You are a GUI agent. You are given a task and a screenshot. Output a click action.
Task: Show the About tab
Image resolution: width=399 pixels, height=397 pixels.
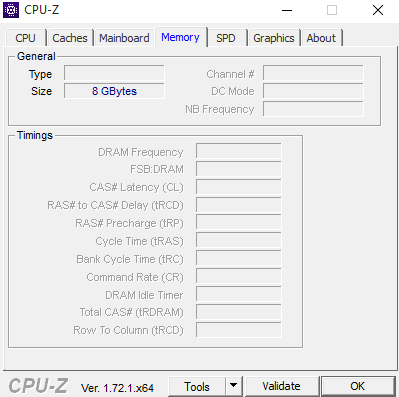[321, 38]
